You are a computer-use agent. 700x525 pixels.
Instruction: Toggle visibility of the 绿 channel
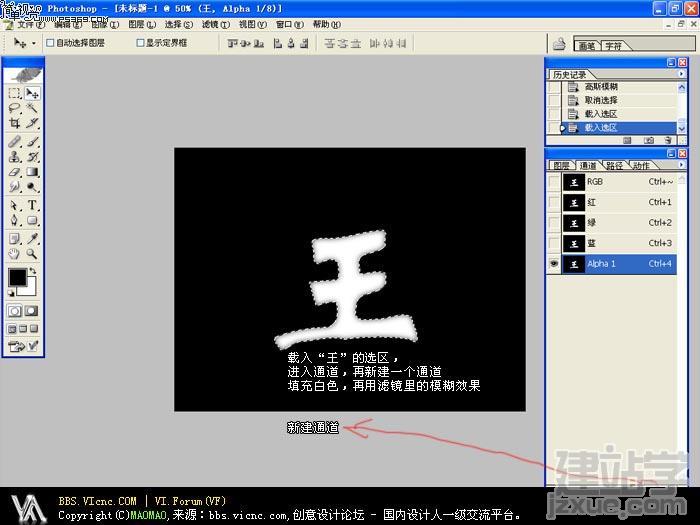point(554,223)
